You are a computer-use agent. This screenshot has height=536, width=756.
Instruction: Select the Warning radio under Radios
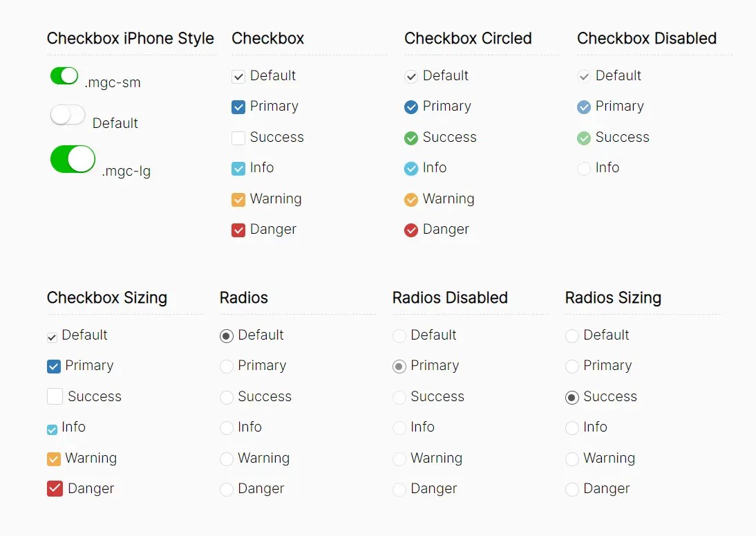[226, 459]
